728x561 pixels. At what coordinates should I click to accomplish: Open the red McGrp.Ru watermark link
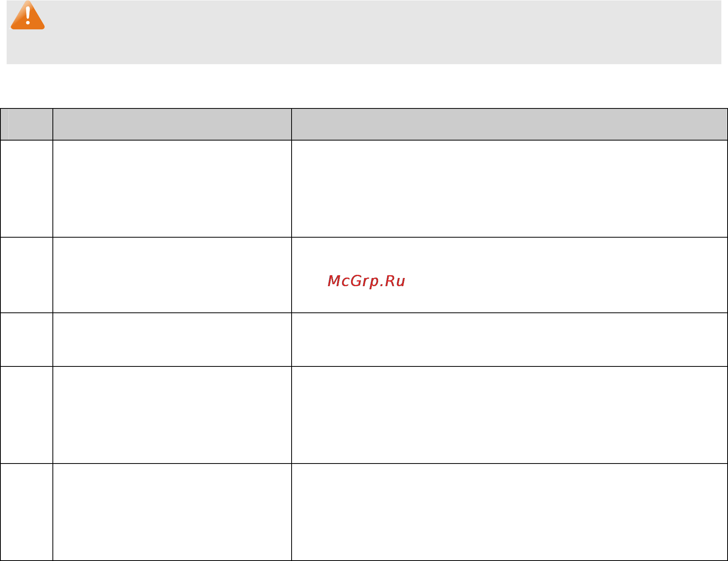tap(366, 281)
